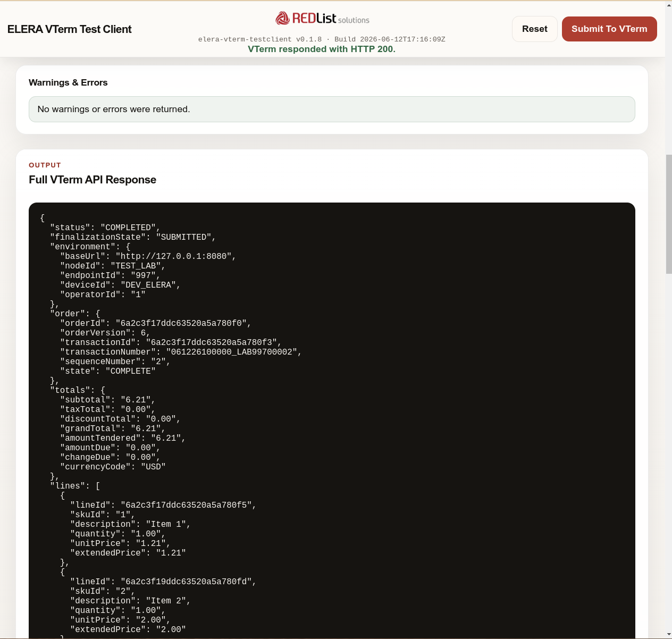Click the "taxTotal": "0.00" line
This screenshot has width=672, height=639.
pos(108,409)
